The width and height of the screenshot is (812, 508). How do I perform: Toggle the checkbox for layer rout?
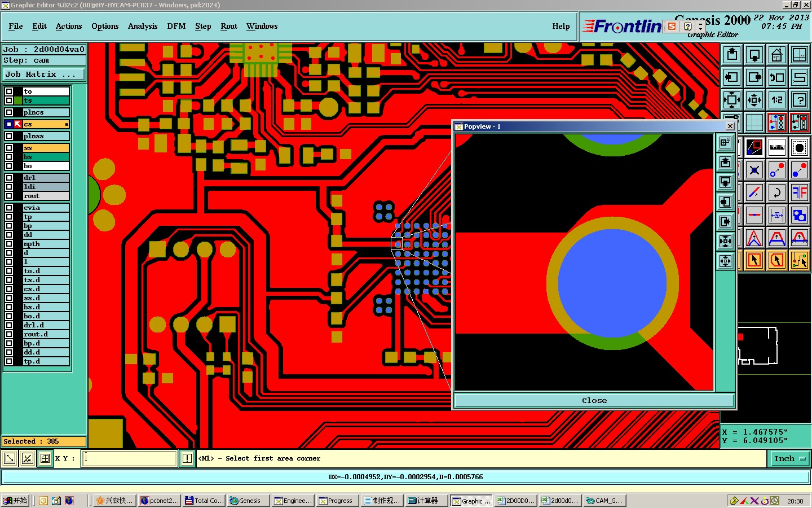pos(9,196)
